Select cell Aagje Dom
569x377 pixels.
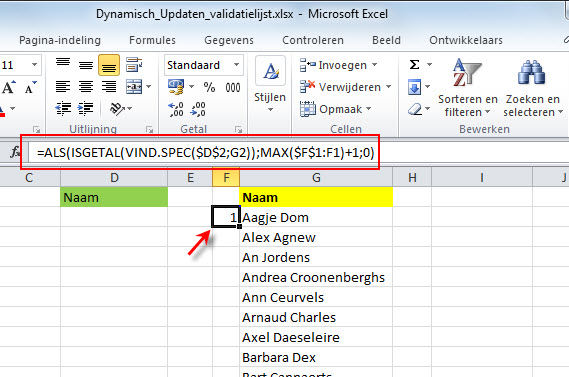click(316, 217)
